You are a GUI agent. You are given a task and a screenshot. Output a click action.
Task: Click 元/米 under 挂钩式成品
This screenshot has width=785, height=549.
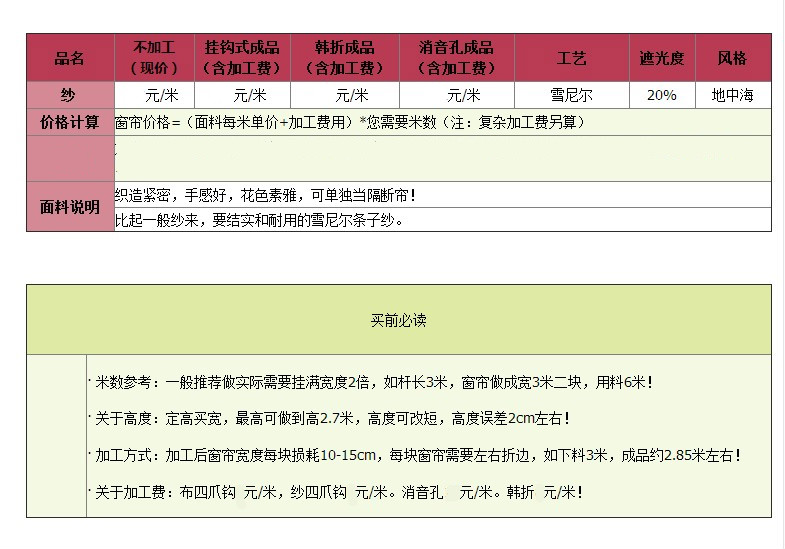pos(250,95)
